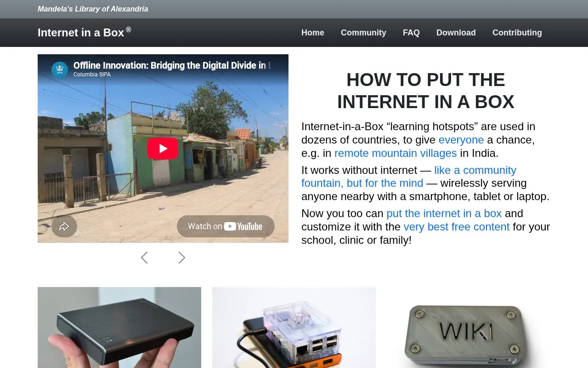The image size is (588, 368).
Task: Open the Contributing menu item
Action: (517, 33)
